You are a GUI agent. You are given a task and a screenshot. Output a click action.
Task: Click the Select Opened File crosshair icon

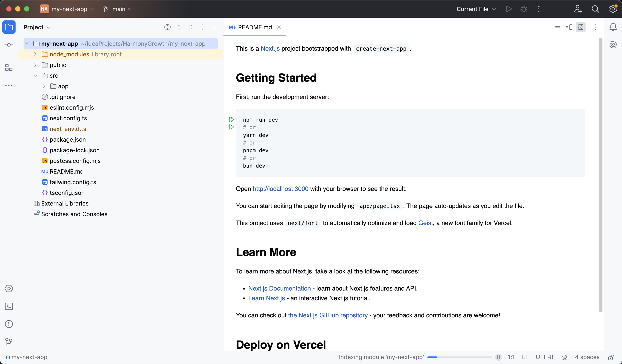pyautogui.click(x=167, y=27)
